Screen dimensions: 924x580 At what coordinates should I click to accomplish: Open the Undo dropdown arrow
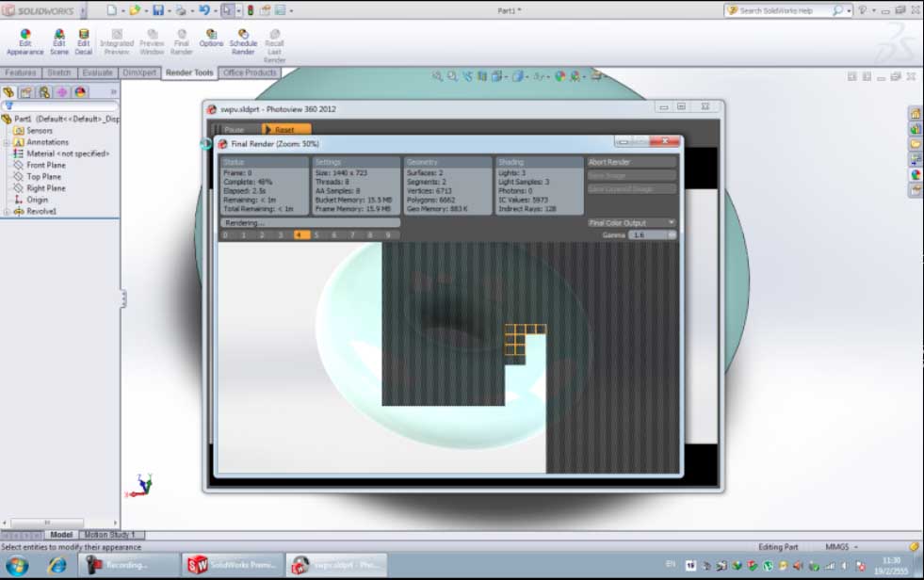[x=215, y=10]
